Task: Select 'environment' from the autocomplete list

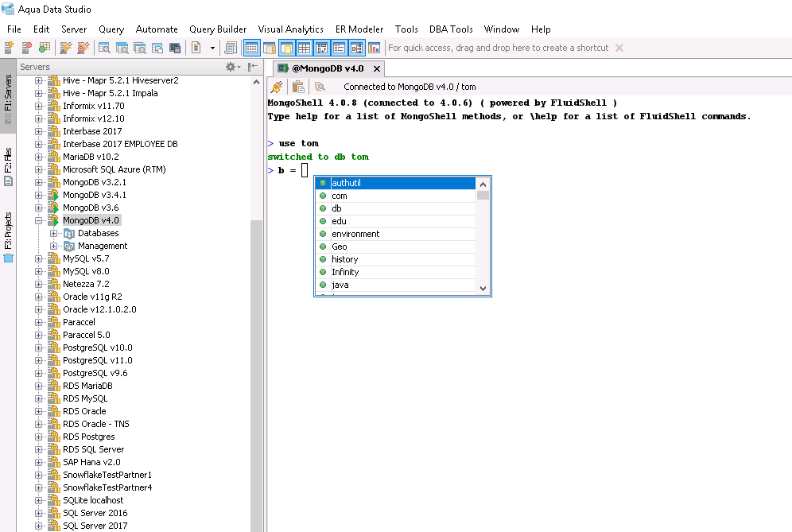Action: coord(355,234)
